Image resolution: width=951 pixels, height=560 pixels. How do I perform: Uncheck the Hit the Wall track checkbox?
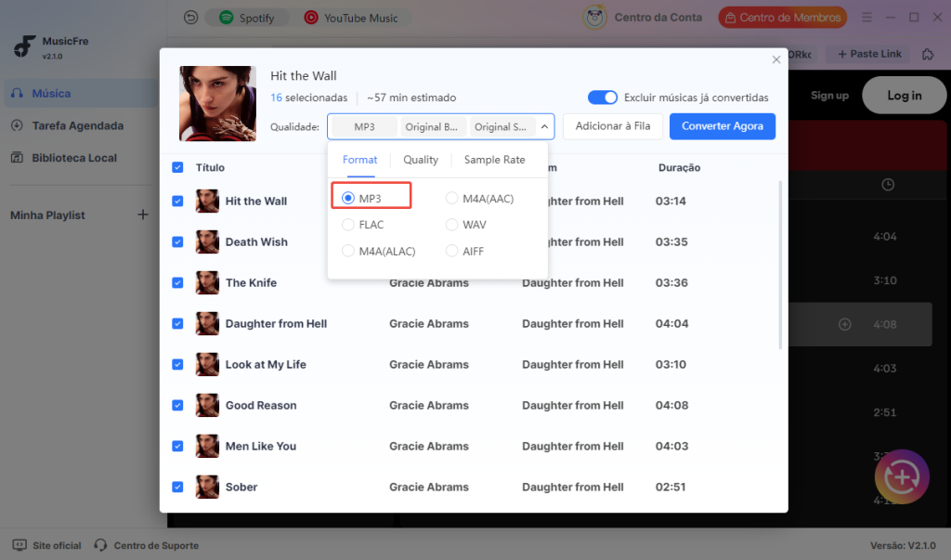point(177,201)
